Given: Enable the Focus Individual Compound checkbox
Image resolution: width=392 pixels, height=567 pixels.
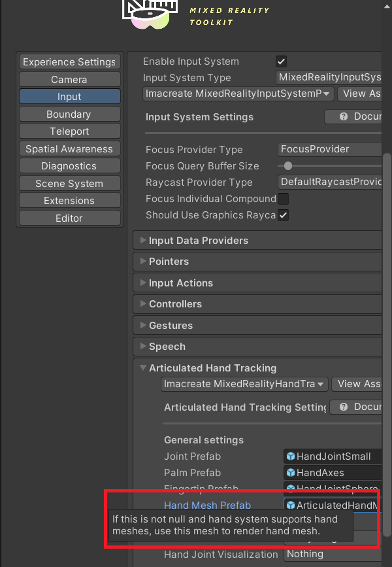Looking at the screenshot, I should click(x=284, y=199).
